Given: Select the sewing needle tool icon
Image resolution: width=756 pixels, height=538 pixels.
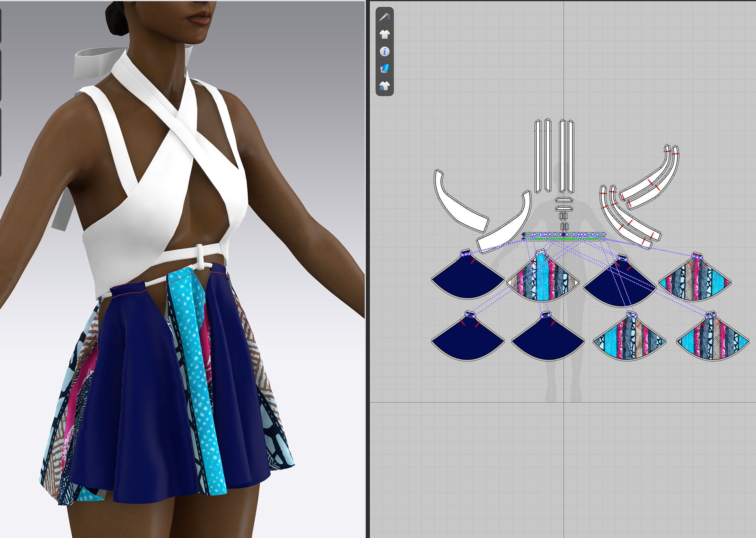Looking at the screenshot, I should click(x=385, y=17).
